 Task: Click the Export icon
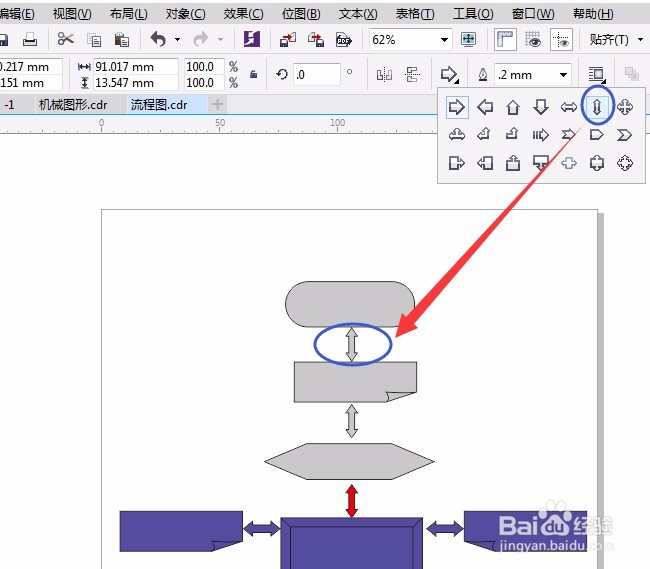[x=315, y=40]
